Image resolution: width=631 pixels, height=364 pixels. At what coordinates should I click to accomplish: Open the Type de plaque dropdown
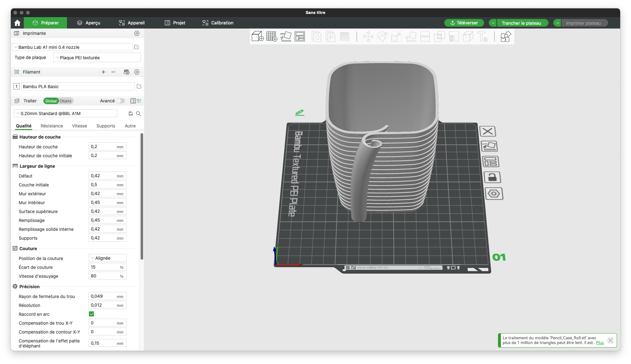[97, 58]
